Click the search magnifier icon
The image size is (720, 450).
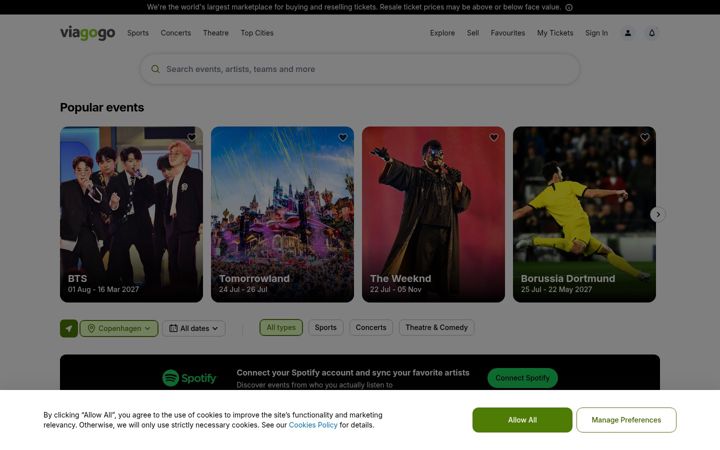click(155, 69)
